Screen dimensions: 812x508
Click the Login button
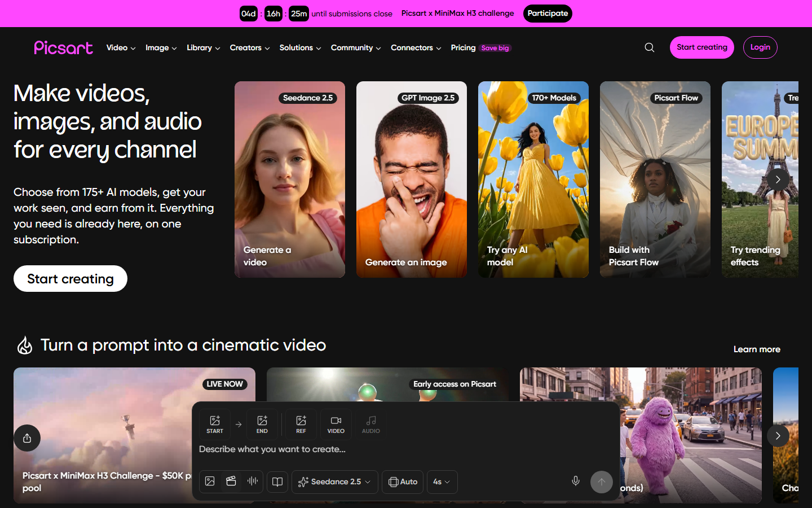760,47
